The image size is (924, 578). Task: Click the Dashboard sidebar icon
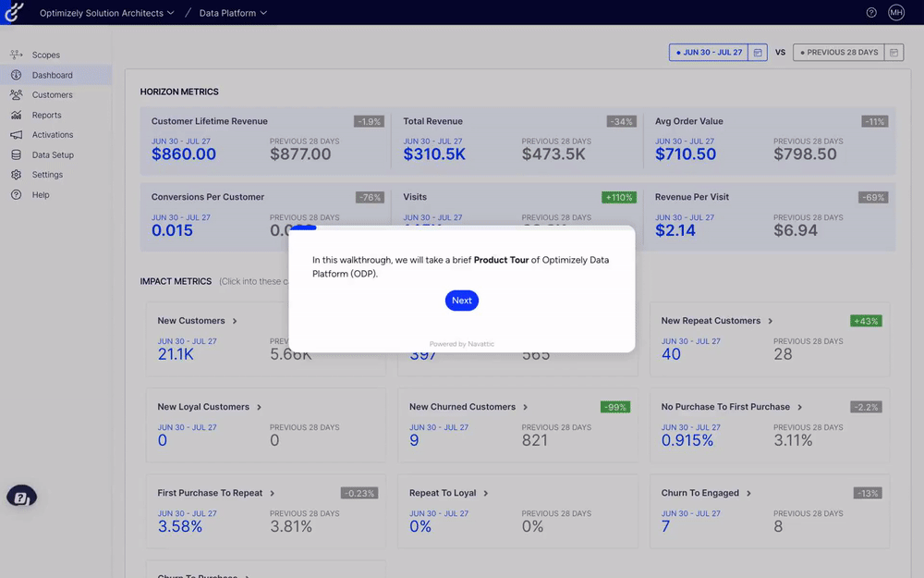(x=17, y=75)
